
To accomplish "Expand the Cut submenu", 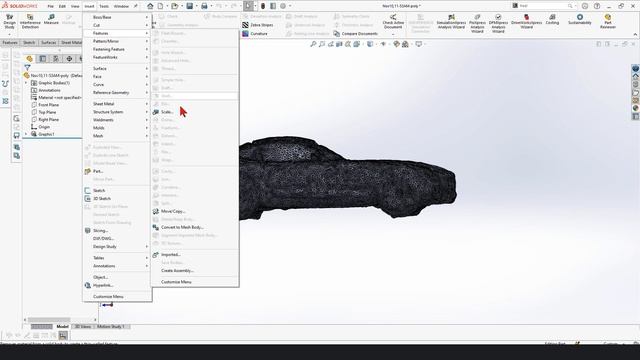I will [118, 25].
